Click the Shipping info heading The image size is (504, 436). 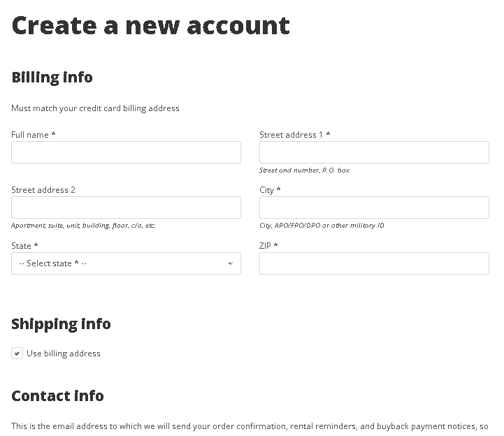click(x=61, y=324)
